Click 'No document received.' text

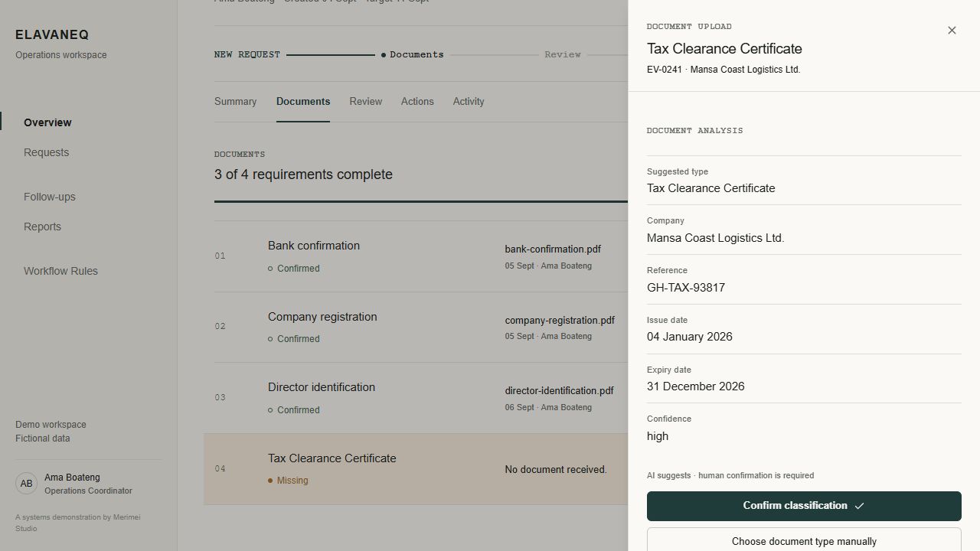(x=556, y=470)
